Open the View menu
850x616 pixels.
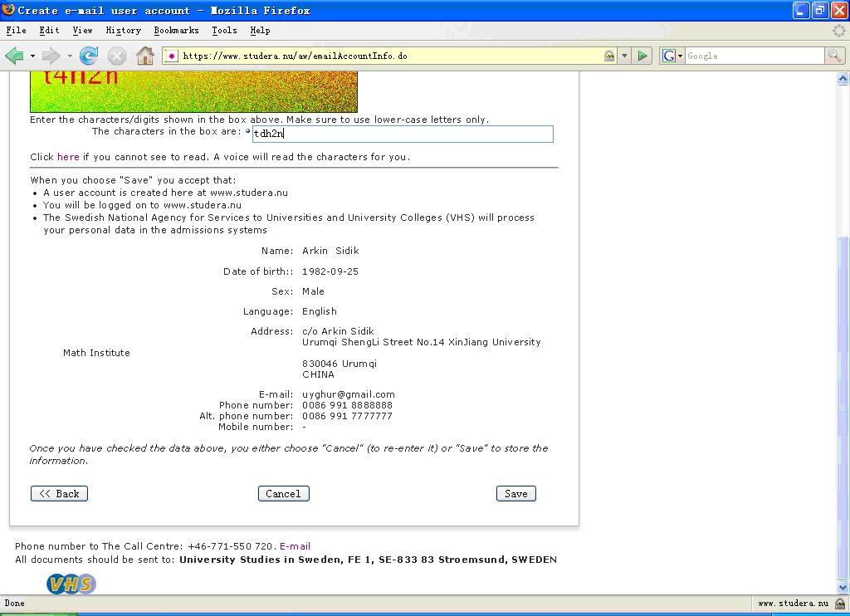click(x=82, y=31)
